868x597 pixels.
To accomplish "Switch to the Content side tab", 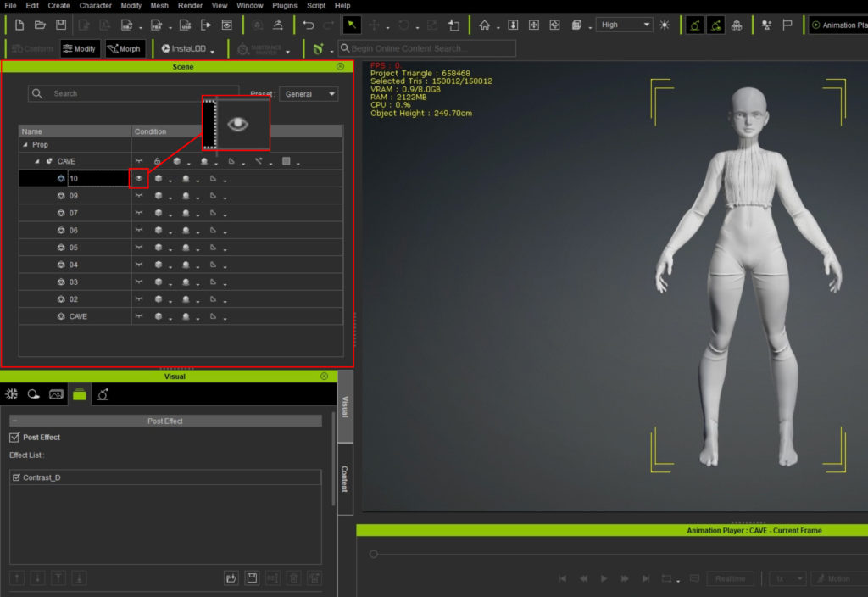I will 345,479.
